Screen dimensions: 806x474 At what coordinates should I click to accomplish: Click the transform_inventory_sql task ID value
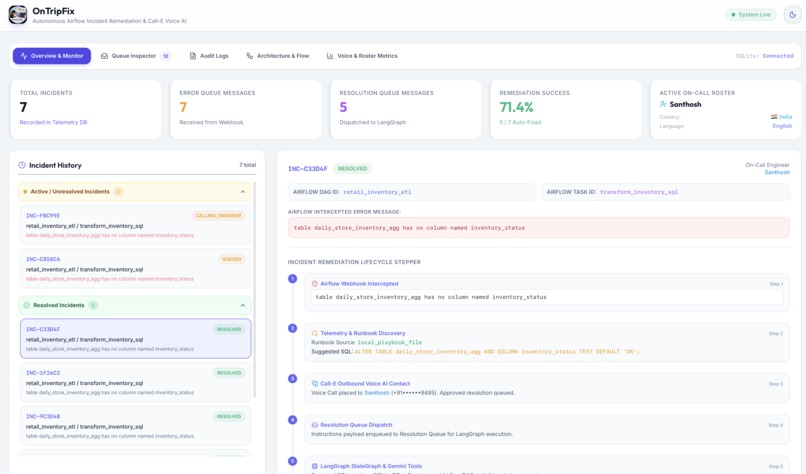pyautogui.click(x=639, y=192)
